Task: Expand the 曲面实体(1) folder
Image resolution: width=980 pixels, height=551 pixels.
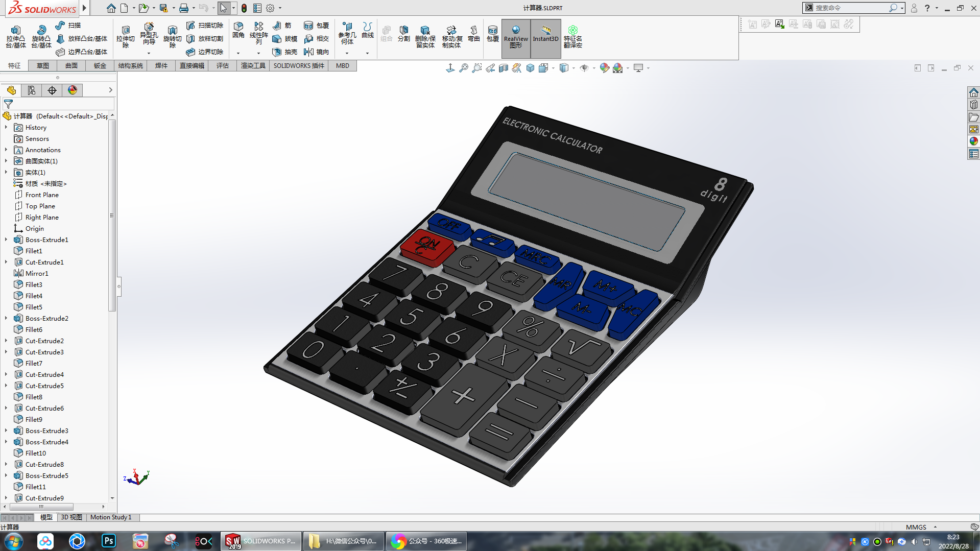Action: click(x=6, y=161)
